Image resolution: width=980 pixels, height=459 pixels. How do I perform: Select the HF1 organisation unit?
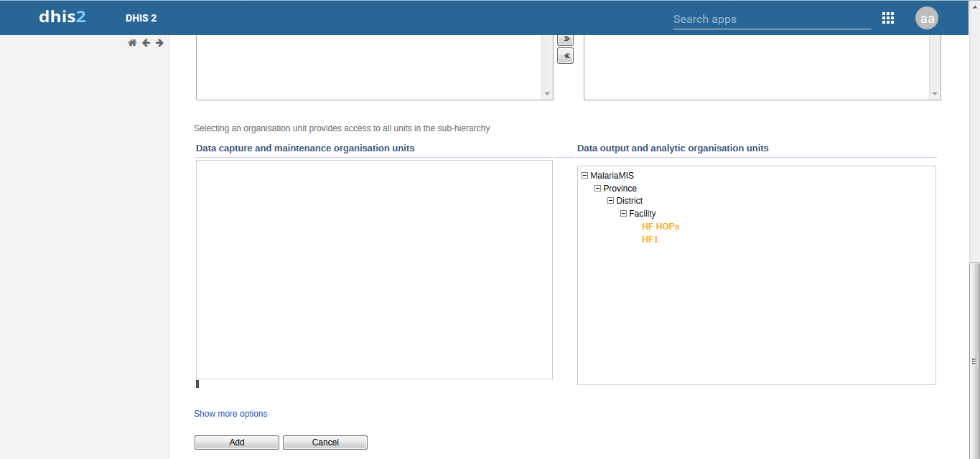click(x=650, y=240)
